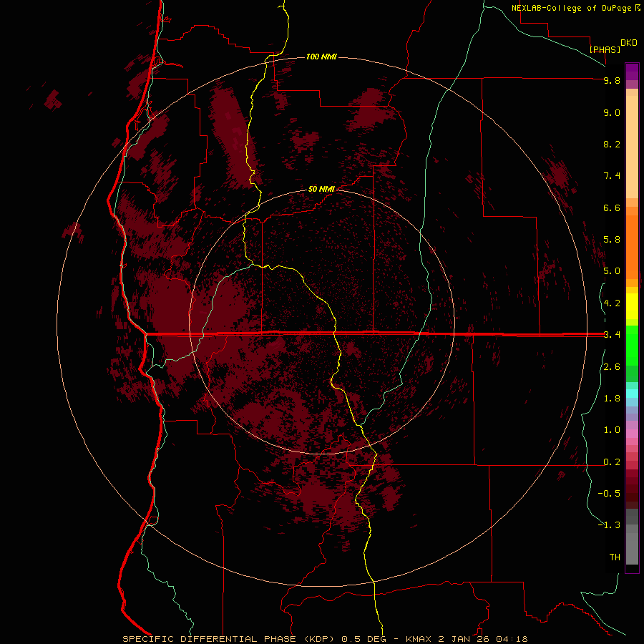Screen dimensions: 644x644
Task: Click the 100 NMI range ring label
Action: tap(321, 57)
